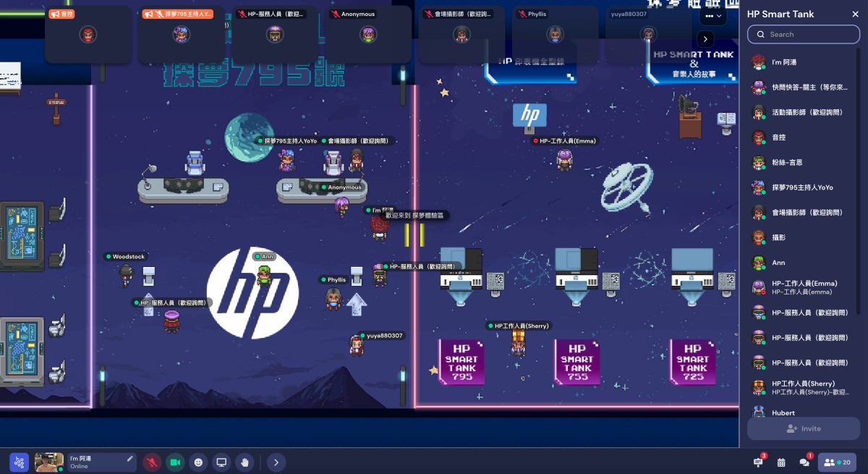The image size is (868, 474).
Task: Open the calendar panel
Action: click(x=781, y=462)
